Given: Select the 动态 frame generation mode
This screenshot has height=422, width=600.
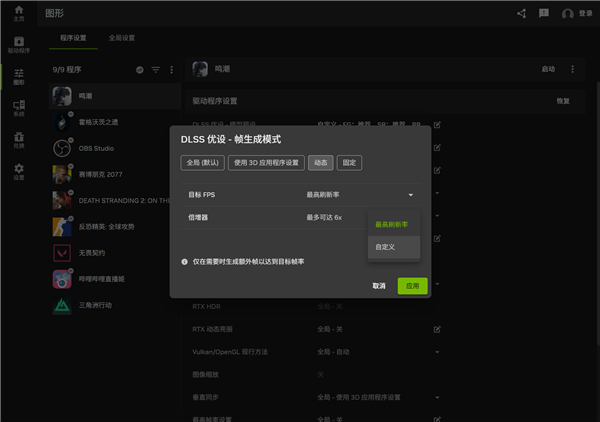Looking at the screenshot, I should tap(320, 162).
